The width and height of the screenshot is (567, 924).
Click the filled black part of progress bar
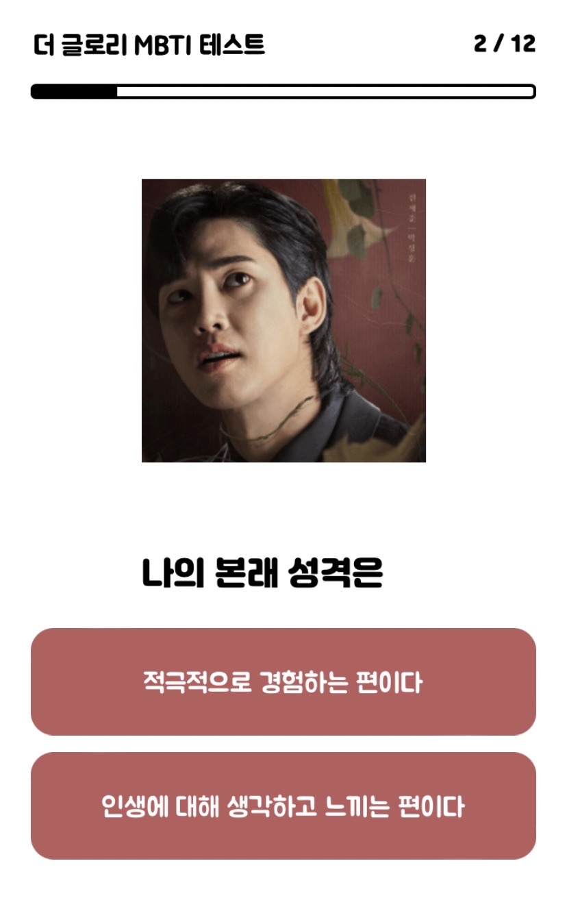click(x=74, y=91)
